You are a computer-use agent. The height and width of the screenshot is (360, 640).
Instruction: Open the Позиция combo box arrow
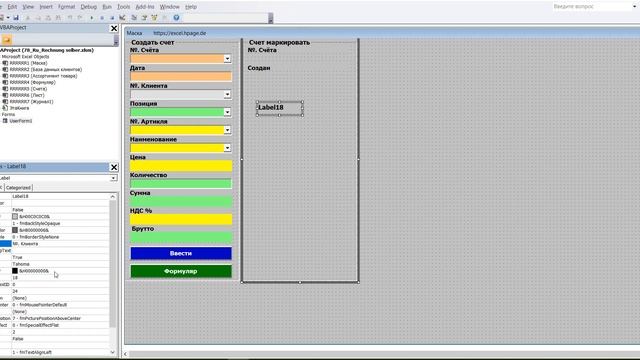click(x=227, y=112)
